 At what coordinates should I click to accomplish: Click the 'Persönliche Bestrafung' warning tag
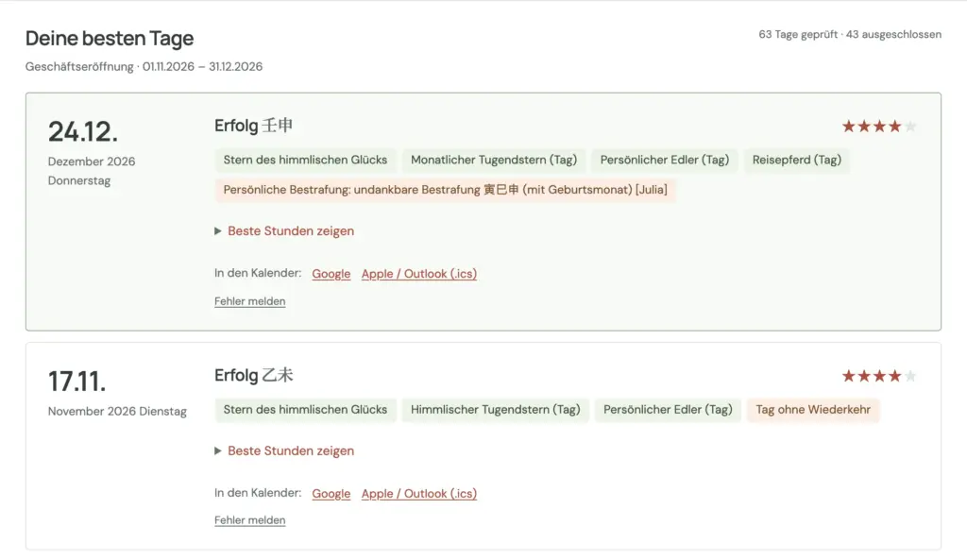coord(446,190)
